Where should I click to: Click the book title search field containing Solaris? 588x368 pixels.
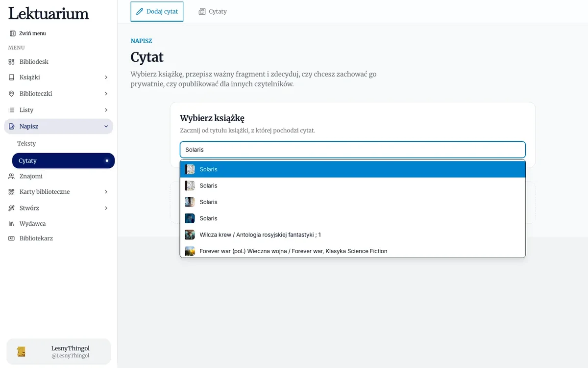[353, 150]
